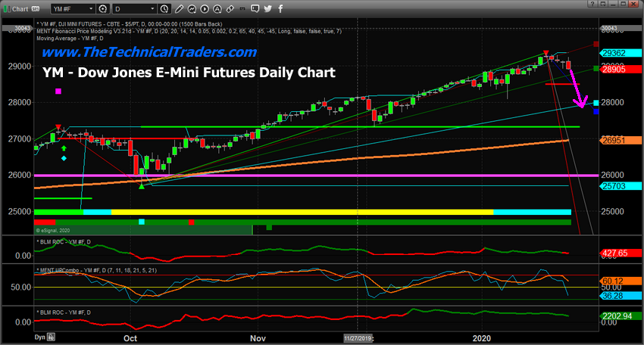The height and width of the screenshot is (345, 644).
Task: Click the 11/27/2019 date cursor label
Action: point(358,338)
